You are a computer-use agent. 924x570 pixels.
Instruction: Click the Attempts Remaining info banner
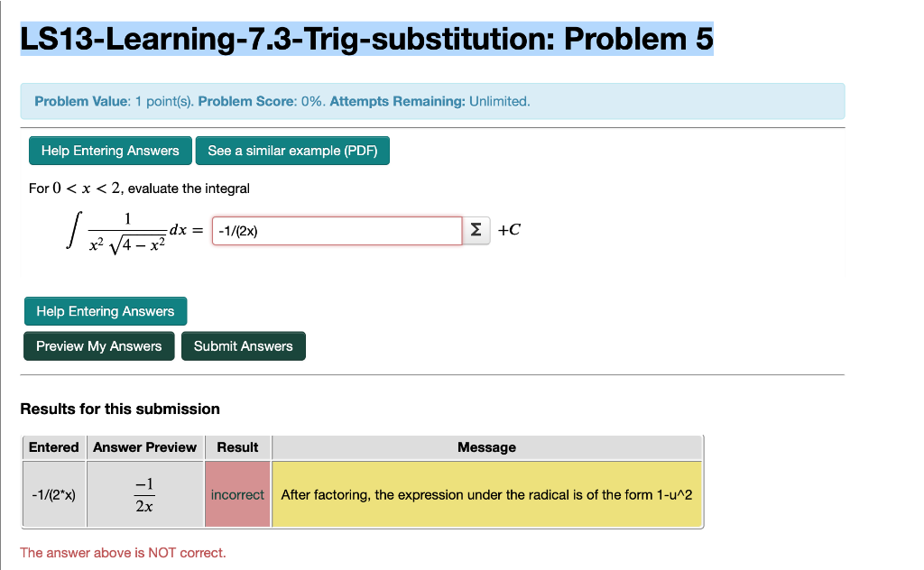pyautogui.click(x=432, y=101)
